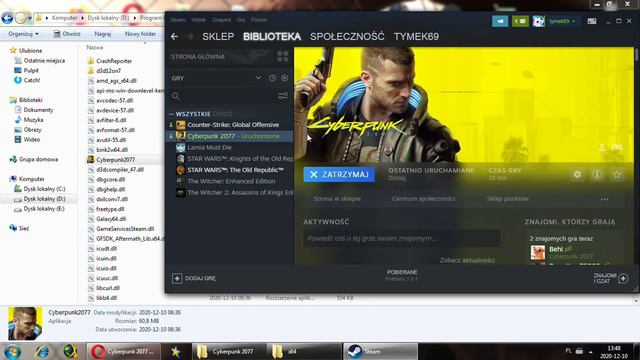Open the BIBLIOTEKA tab
Image resolution: width=640 pixels, height=360 pixels.
pyautogui.click(x=272, y=37)
